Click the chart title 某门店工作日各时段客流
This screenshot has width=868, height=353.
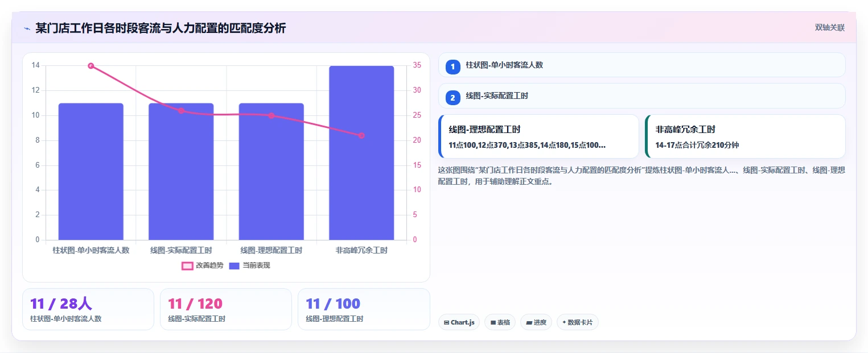tap(161, 28)
